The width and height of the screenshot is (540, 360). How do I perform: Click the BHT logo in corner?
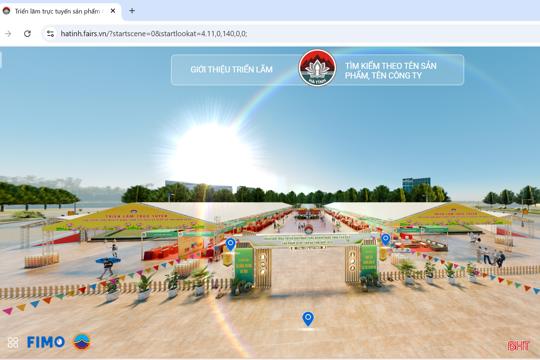tap(518, 346)
